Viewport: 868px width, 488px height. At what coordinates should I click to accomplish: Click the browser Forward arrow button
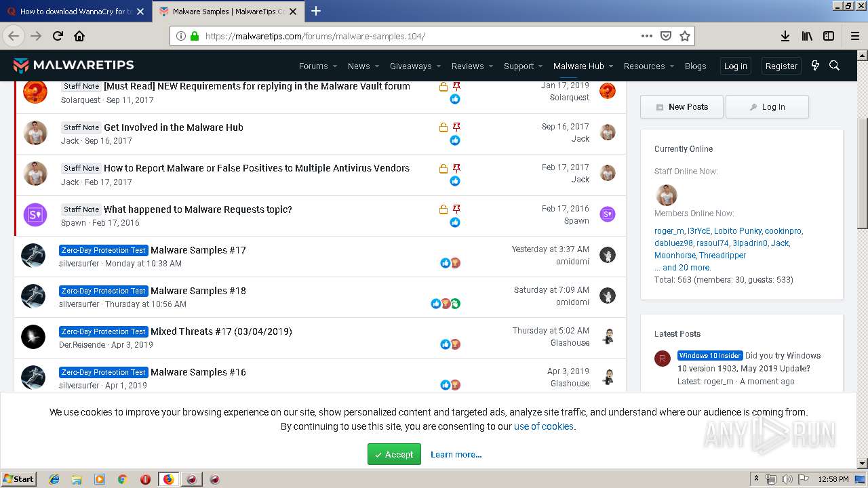pos(36,36)
